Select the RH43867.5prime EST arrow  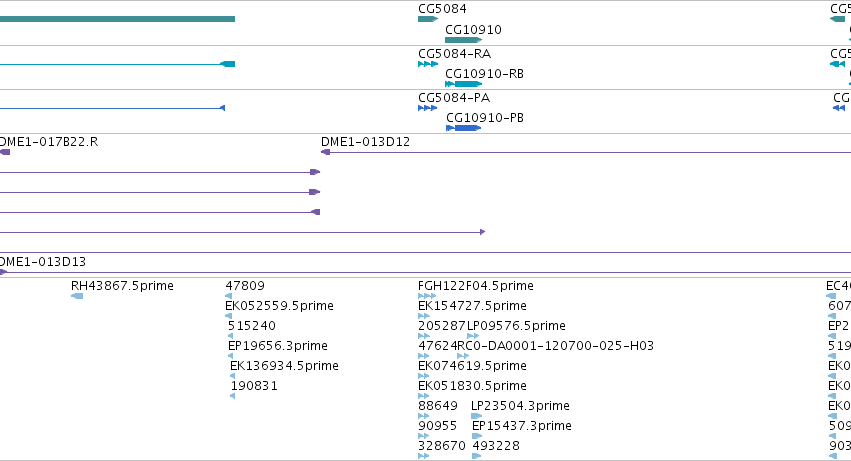tap(77, 296)
